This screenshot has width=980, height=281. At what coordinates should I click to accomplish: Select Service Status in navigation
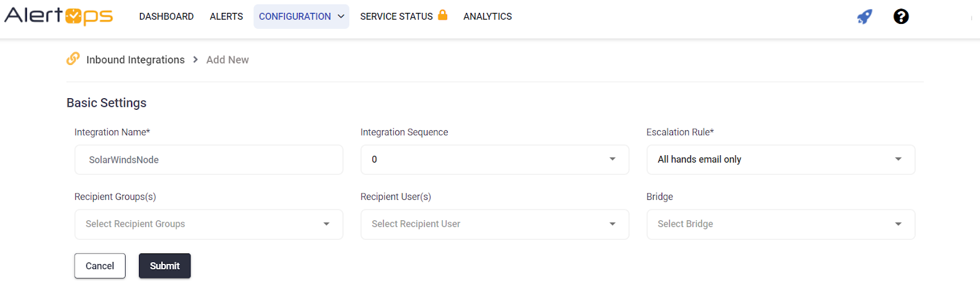396,17
